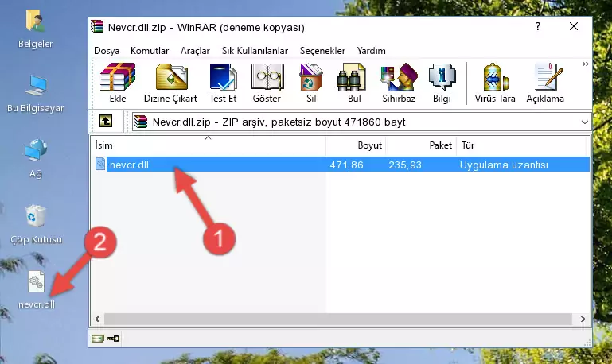This screenshot has height=364, width=612.
Task: Click the 235,93 packed value
Action: click(405, 165)
